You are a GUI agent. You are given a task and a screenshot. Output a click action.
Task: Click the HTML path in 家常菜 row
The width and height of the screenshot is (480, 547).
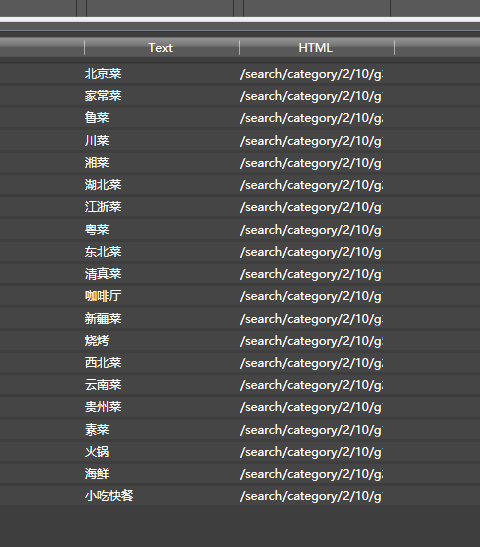pos(311,96)
